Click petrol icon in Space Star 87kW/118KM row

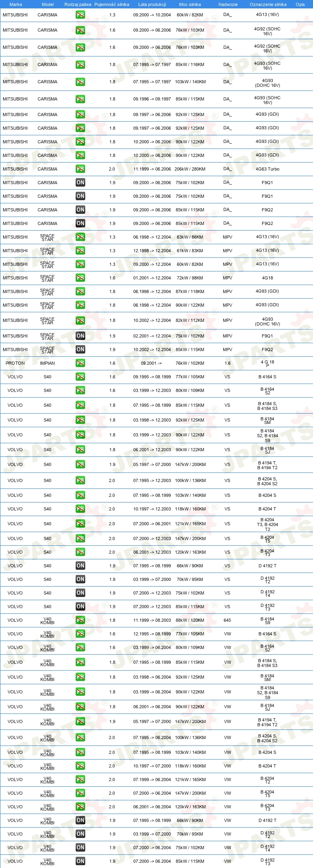pos(80,291)
